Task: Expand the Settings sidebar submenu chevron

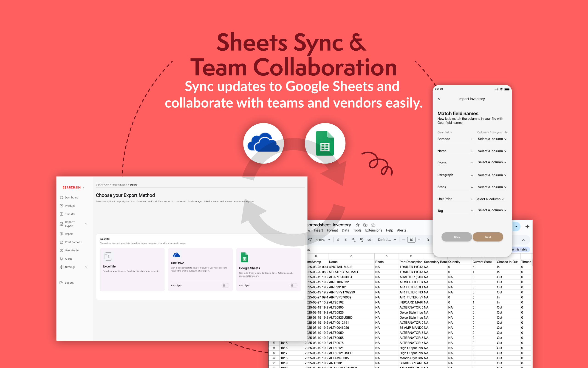Action: pos(86,267)
